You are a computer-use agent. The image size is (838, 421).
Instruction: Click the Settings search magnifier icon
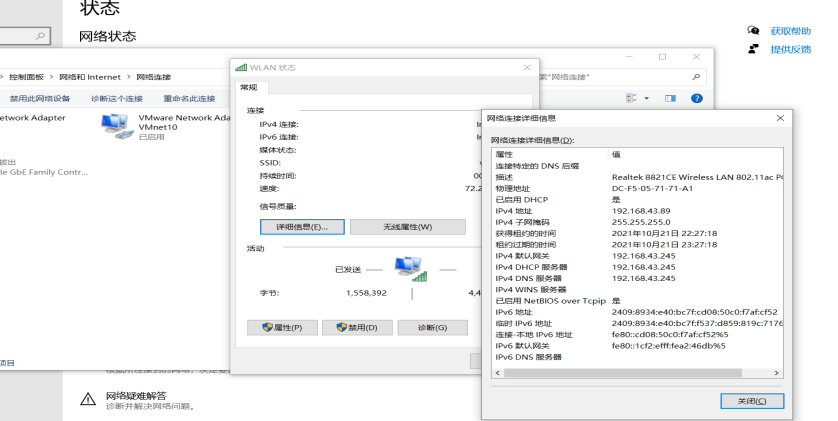coord(40,36)
